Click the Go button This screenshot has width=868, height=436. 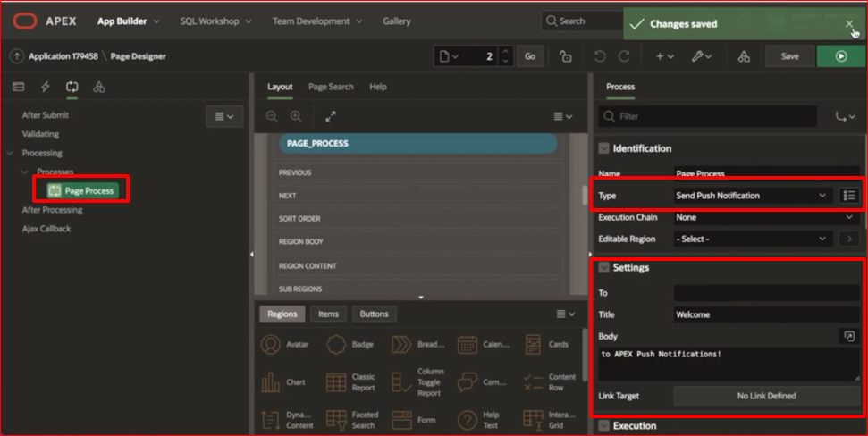(530, 56)
